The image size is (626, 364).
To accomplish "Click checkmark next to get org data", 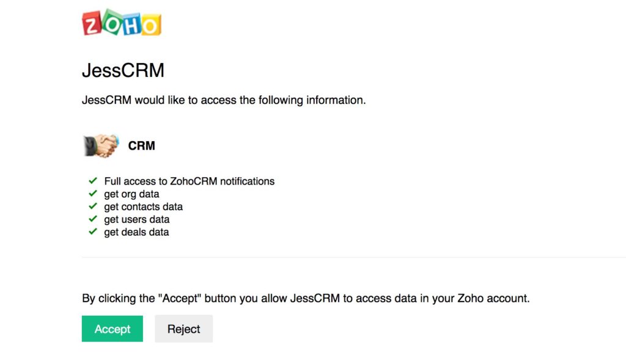I will (93, 194).
